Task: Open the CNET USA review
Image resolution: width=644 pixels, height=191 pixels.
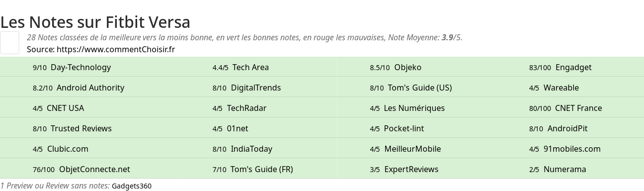Action: [x=65, y=108]
